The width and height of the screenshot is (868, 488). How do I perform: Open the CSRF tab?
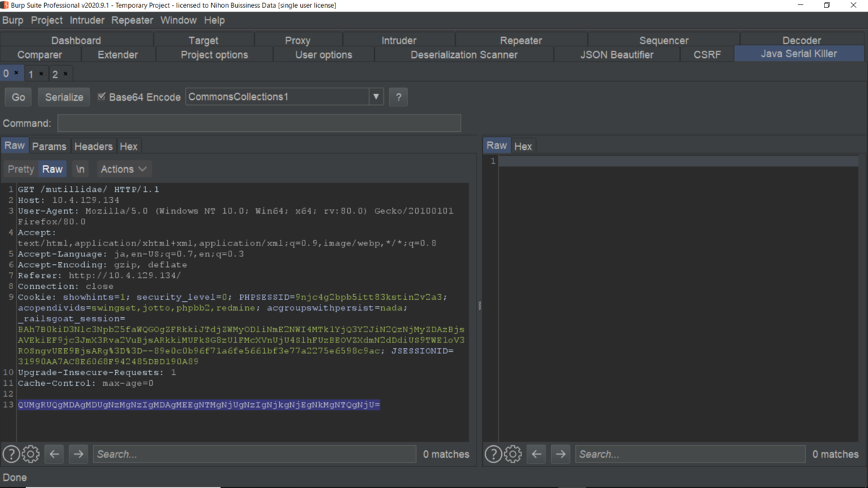tap(707, 54)
